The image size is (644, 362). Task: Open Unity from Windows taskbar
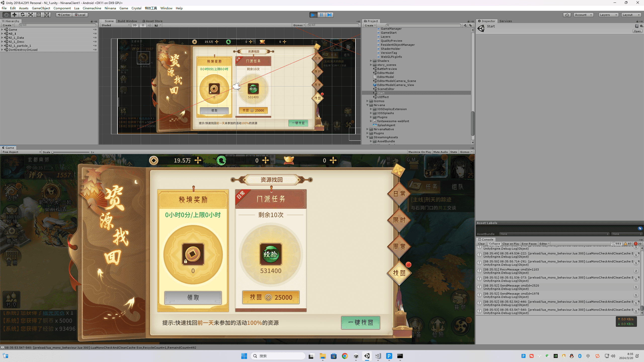[367, 356]
